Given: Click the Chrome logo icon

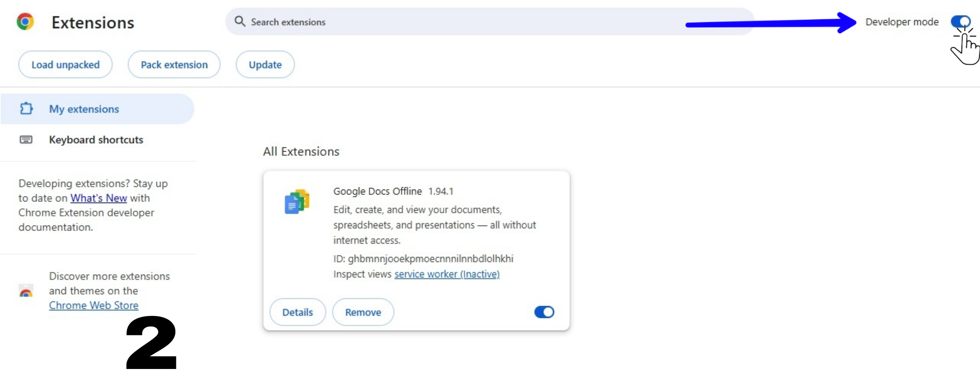Looking at the screenshot, I should 25,22.
